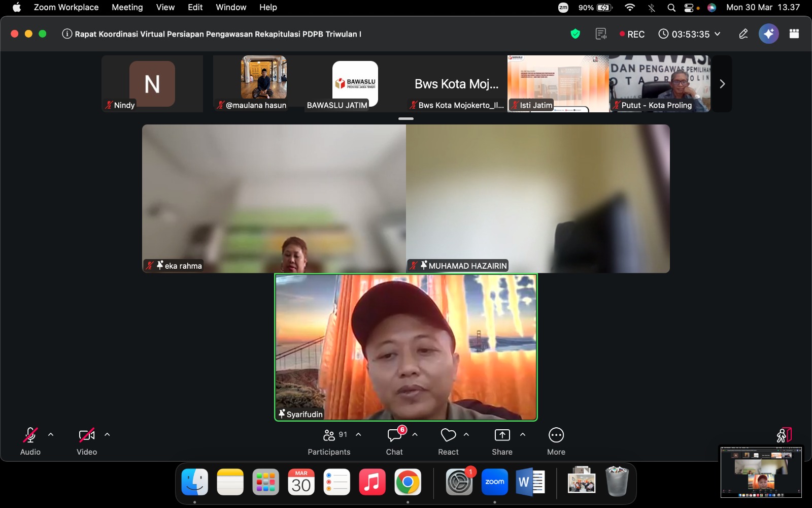Open the AI Companion sparkle icon

click(x=768, y=34)
